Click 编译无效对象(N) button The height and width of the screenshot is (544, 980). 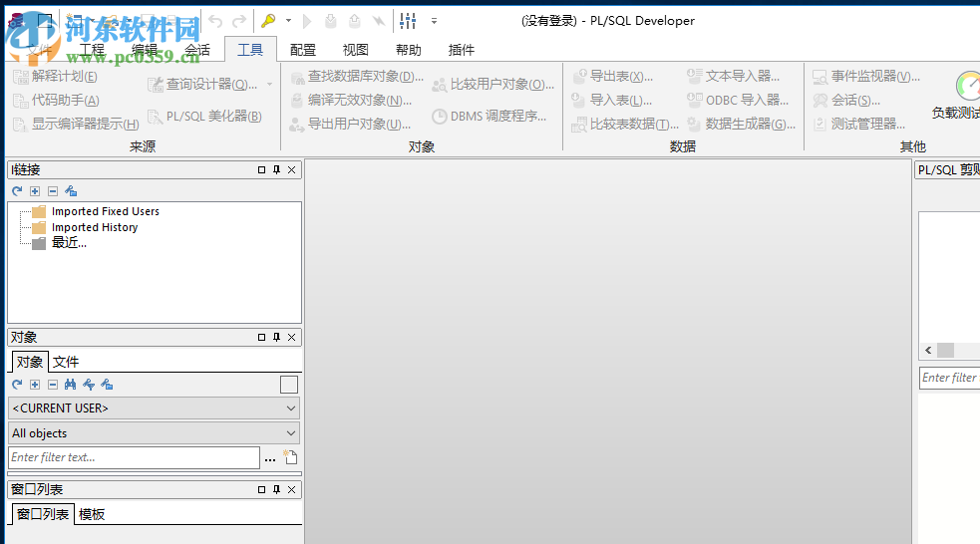351,100
